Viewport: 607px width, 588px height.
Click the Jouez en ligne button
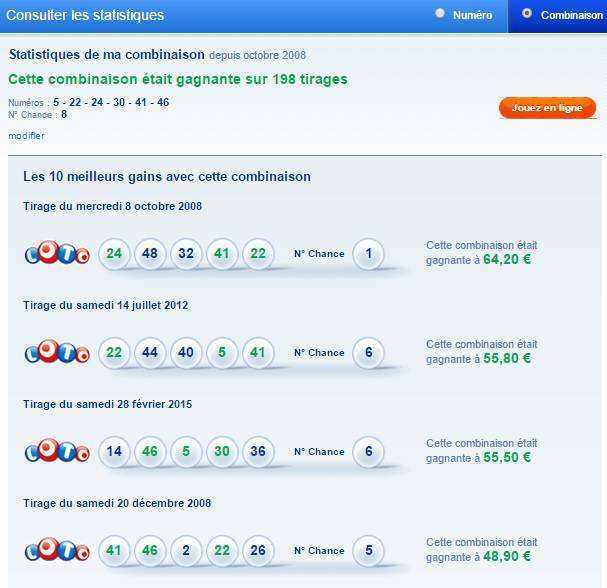[547, 108]
